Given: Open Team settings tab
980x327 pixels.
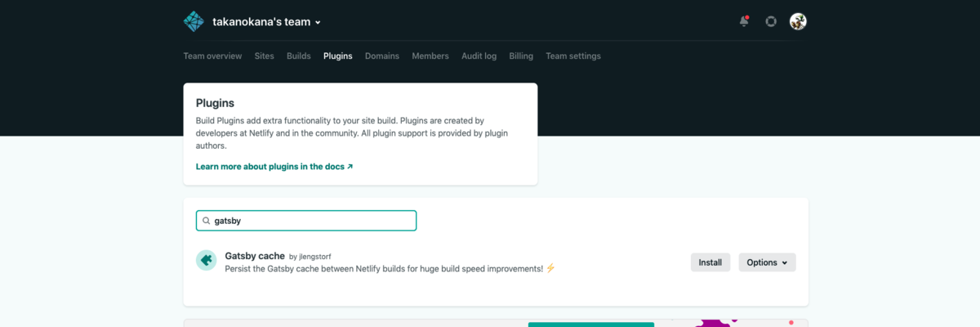Looking at the screenshot, I should (573, 56).
